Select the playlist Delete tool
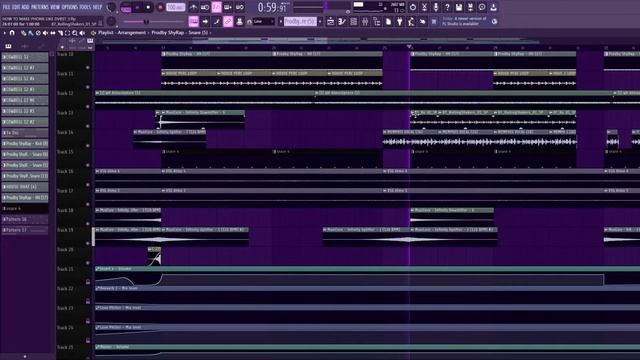The width and height of the screenshot is (640, 360). (38, 33)
